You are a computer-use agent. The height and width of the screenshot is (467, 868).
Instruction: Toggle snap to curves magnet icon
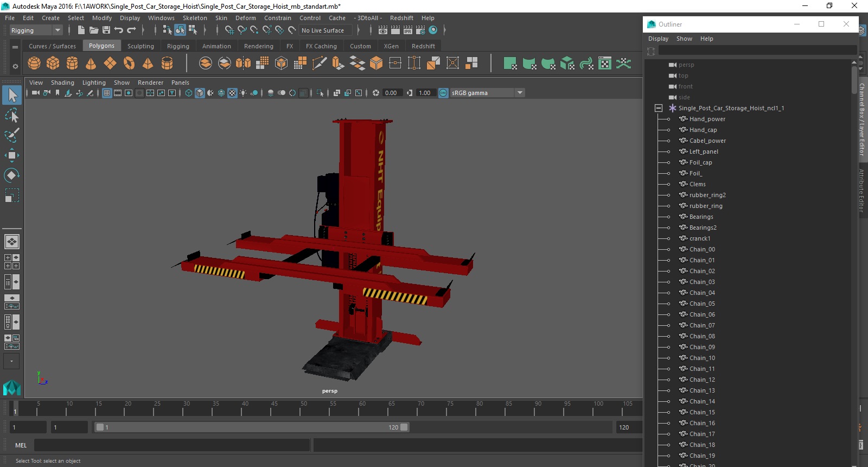242,30
